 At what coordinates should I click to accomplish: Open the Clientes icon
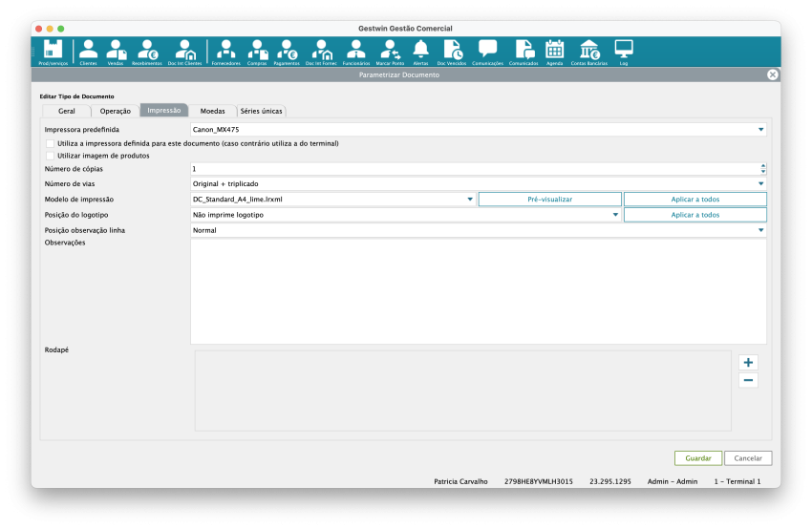tap(88, 51)
